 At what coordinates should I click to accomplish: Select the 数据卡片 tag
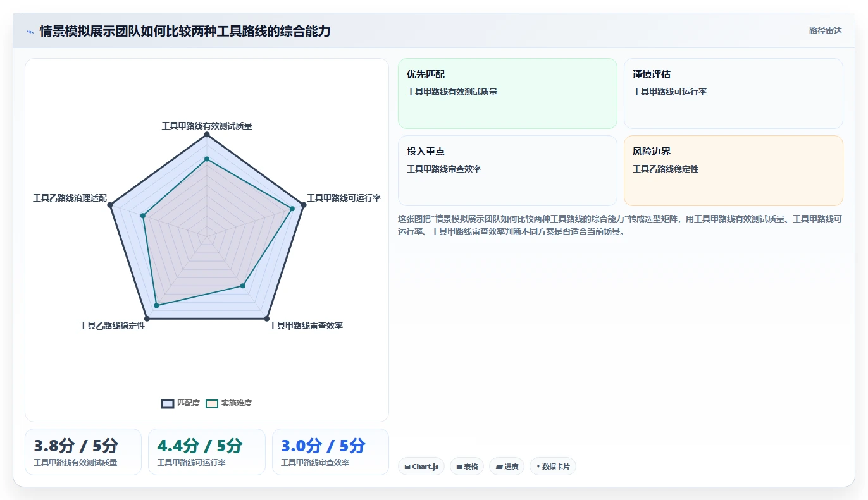(x=553, y=467)
